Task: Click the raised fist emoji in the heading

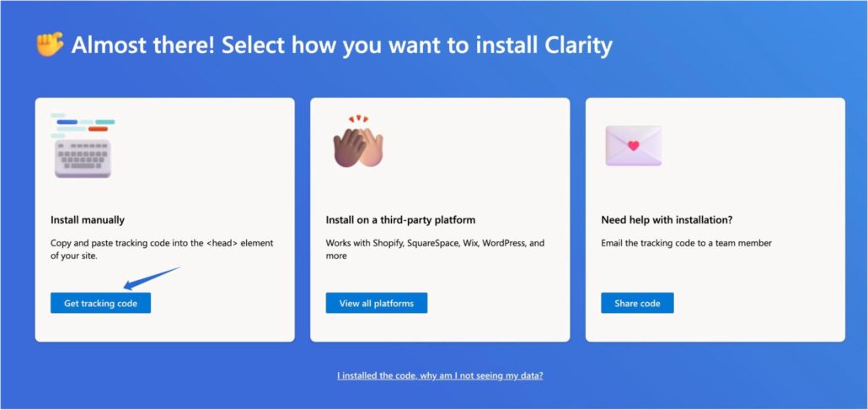Action: tap(50, 45)
